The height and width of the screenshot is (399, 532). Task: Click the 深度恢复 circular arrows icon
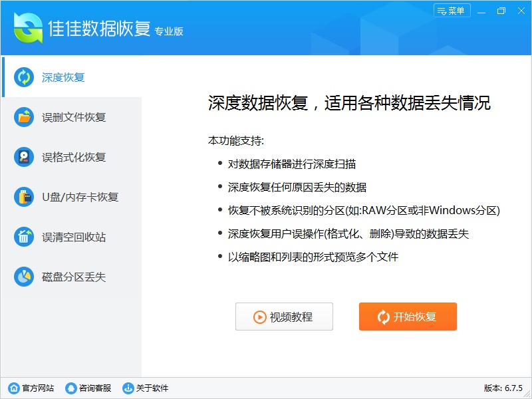(24, 77)
